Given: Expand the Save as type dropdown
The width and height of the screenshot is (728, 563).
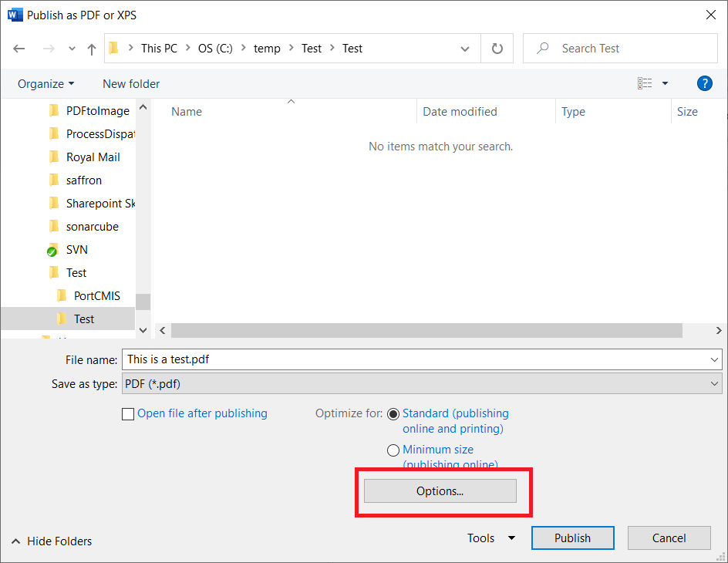Looking at the screenshot, I should (713, 384).
